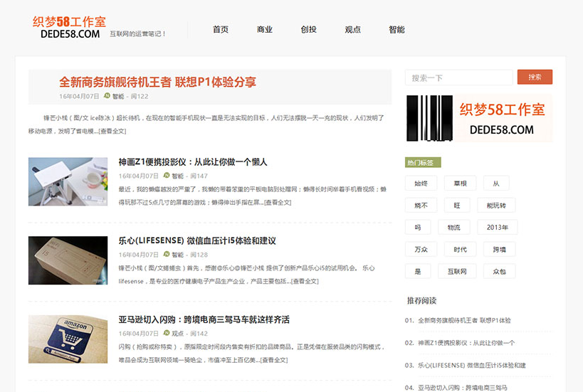583x392 pixels.
Task: Select the 时代 tag
Action: click(461, 249)
